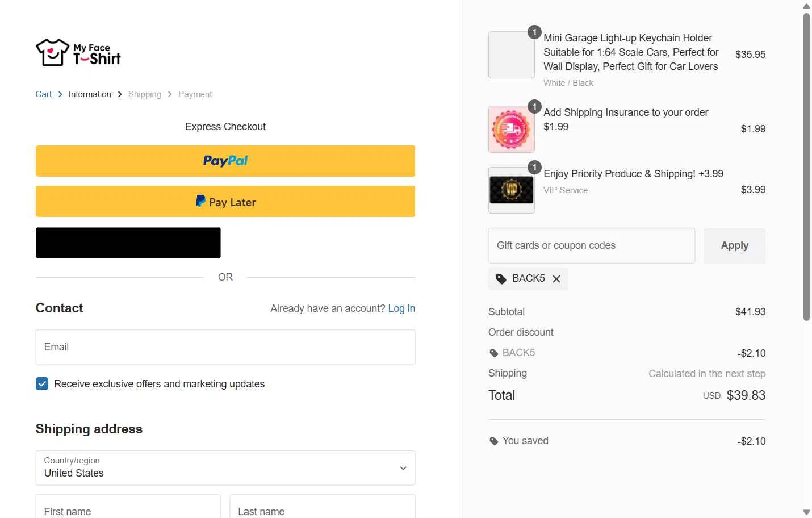Select Information breadcrumb step

90,94
